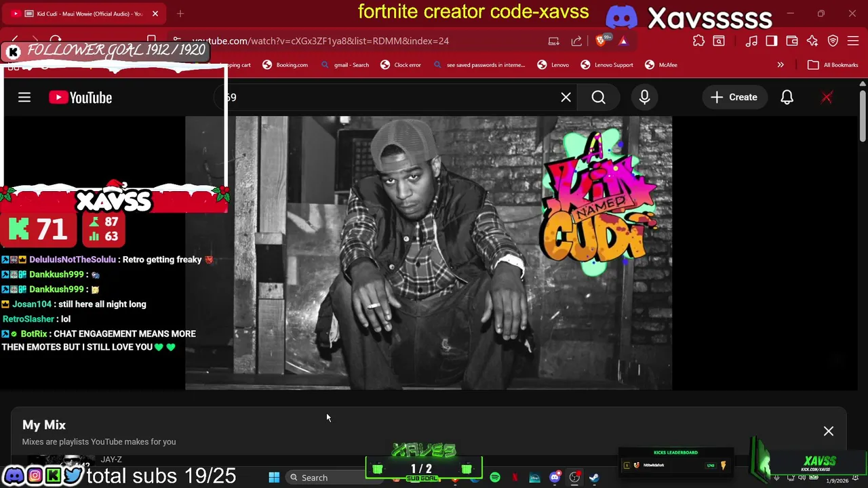The height and width of the screenshot is (488, 868).
Task: Open the Clock error bookmark
Action: tap(401, 65)
